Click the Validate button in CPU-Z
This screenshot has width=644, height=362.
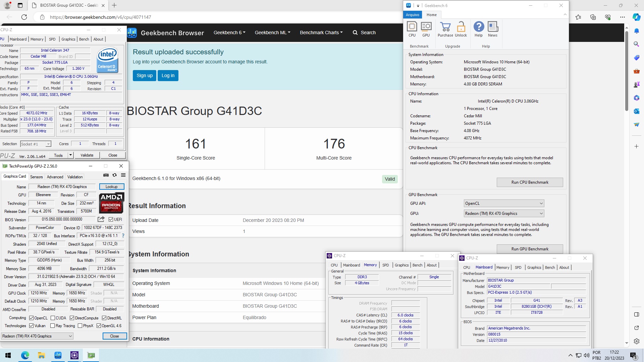tap(87, 155)
